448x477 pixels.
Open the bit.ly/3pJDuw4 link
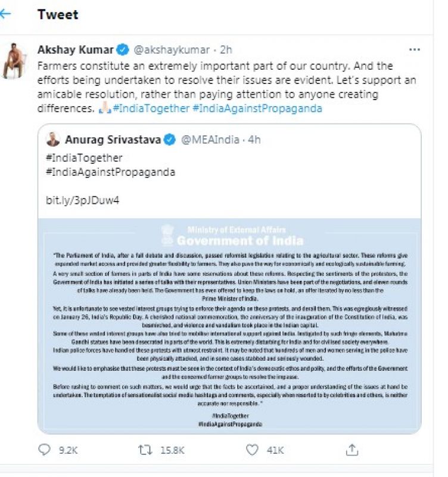pyautogui.click(x=82, y=200)
